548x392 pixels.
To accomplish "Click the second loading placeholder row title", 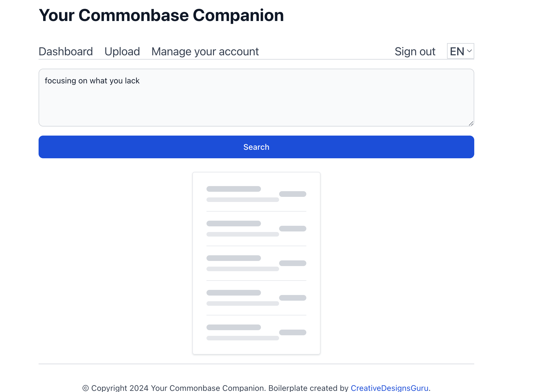I will click(233, 224).
